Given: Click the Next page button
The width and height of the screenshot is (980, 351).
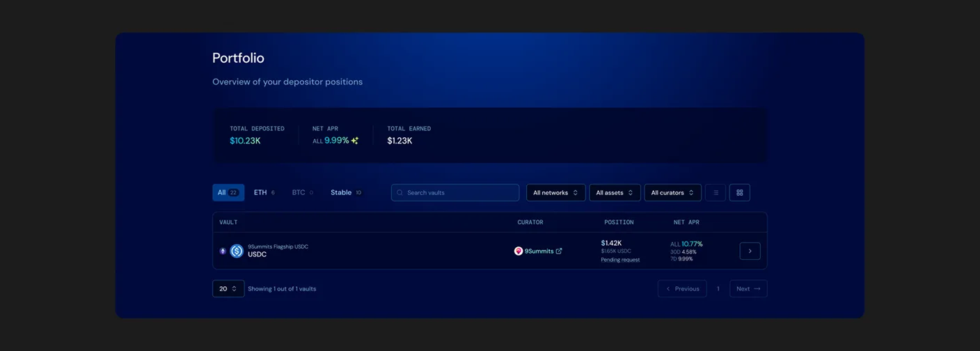Looking at the screenshot, I should point(748,288).
